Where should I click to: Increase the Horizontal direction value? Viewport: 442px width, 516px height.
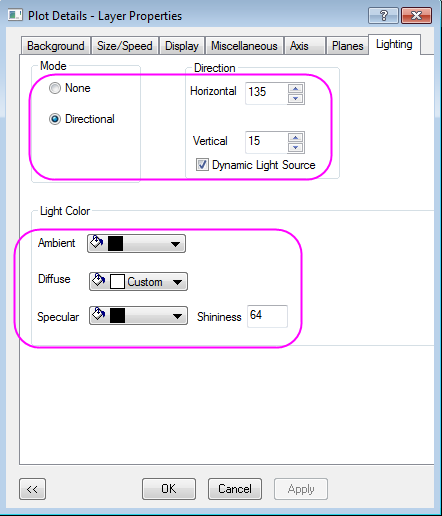[x=295, y=89]
